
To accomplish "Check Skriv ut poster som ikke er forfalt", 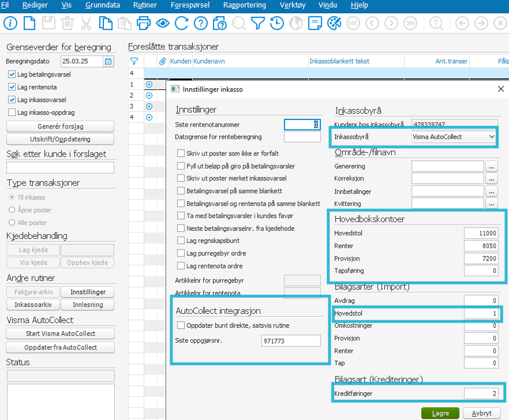I will click(x=181, y=153).
